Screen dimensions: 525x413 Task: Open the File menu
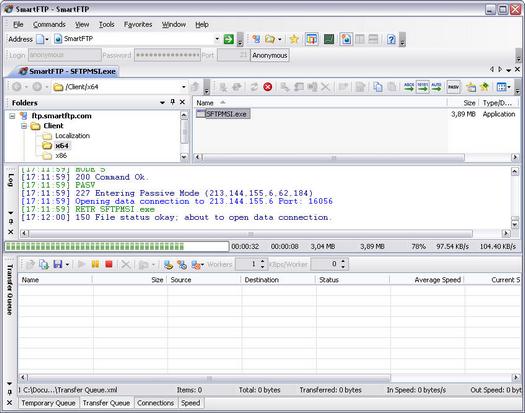(x=18, y=24)
